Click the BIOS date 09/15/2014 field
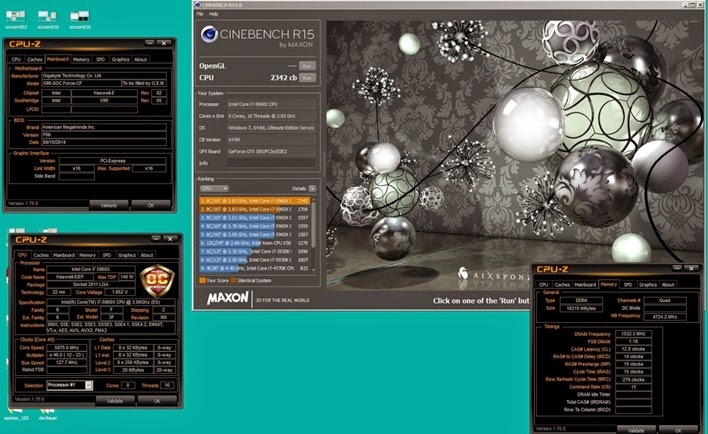 [104, 142]
